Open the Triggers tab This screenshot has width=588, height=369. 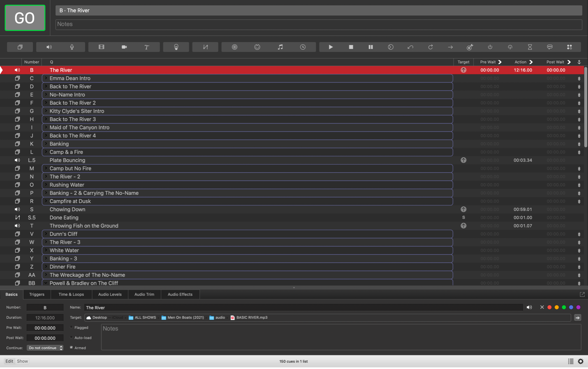click(x=37, y=294)
